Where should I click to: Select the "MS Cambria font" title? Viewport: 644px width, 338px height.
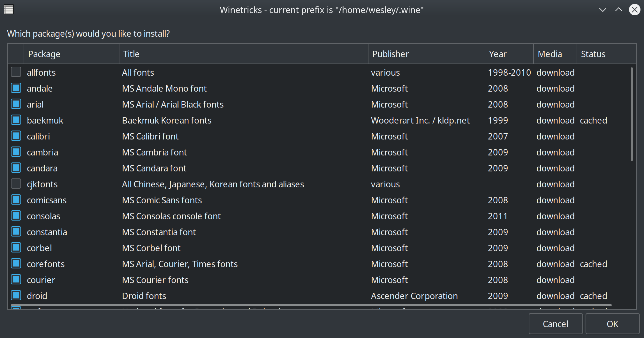click(155, 152)
